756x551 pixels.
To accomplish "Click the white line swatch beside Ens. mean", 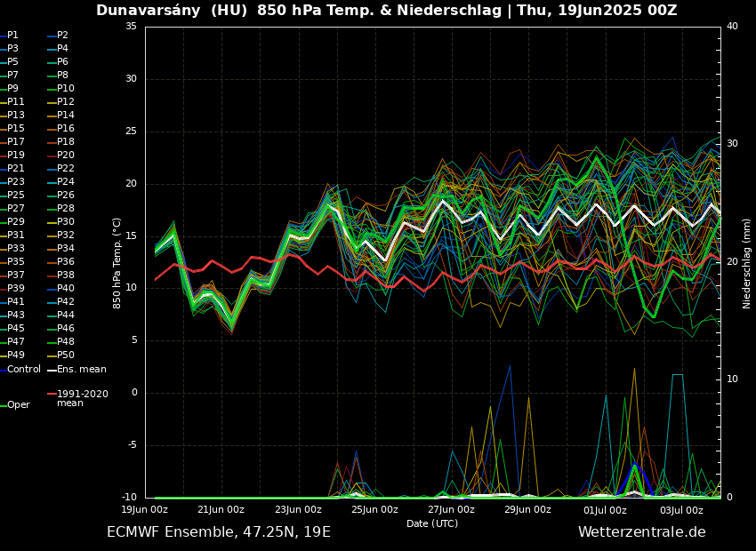I will (52, 370).
